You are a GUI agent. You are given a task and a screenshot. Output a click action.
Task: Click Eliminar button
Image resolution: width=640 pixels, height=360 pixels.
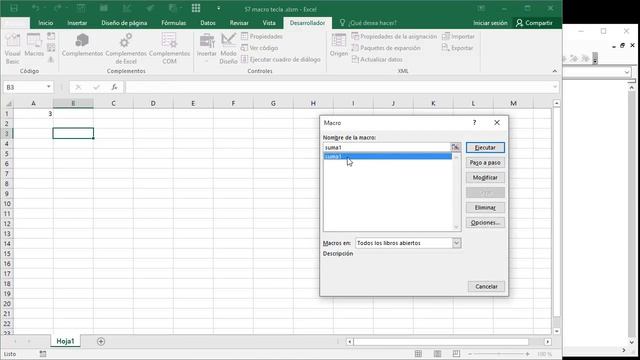coord(485,208)
